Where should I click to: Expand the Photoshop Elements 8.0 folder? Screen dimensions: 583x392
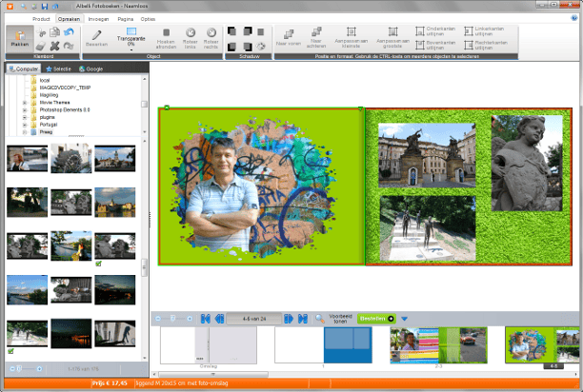pyautogui.click(x=25, y=110)
